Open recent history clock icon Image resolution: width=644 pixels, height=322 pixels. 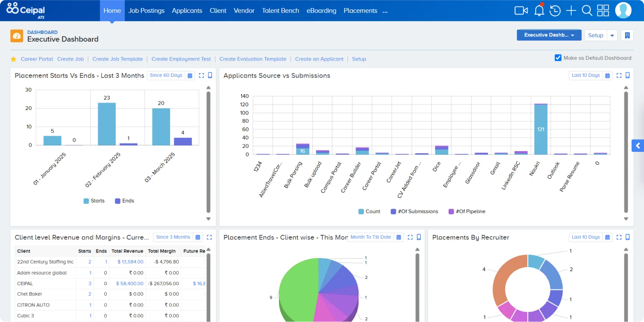(555, 11)
